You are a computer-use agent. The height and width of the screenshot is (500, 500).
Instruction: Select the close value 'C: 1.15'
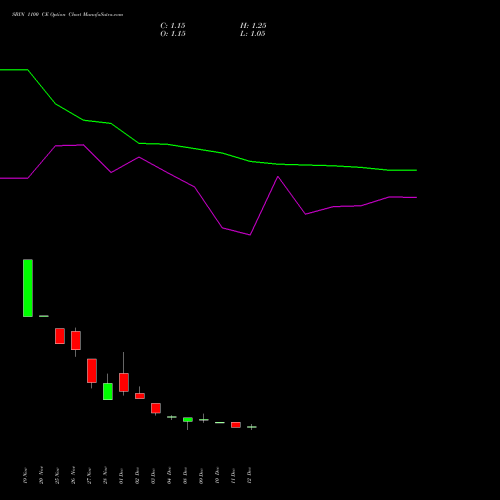click(173, 26)
